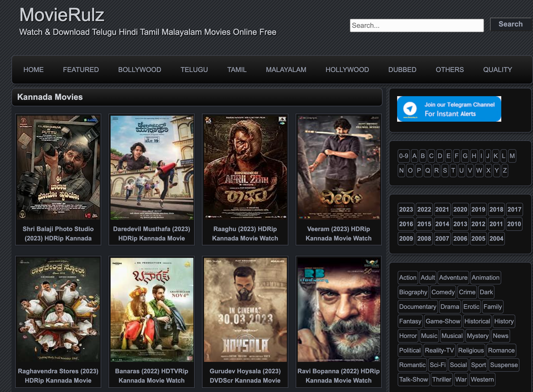Choose the Mystery genre tag

click(478, 336)
